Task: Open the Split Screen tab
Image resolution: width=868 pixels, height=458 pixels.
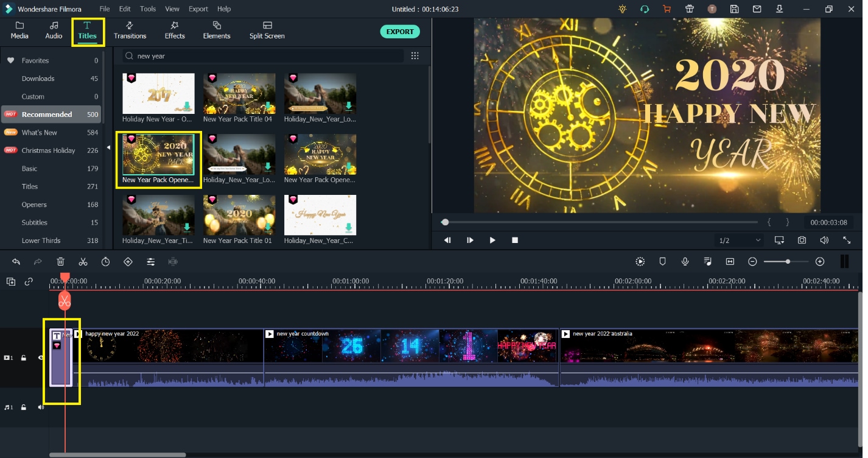Action: [267, 30]
